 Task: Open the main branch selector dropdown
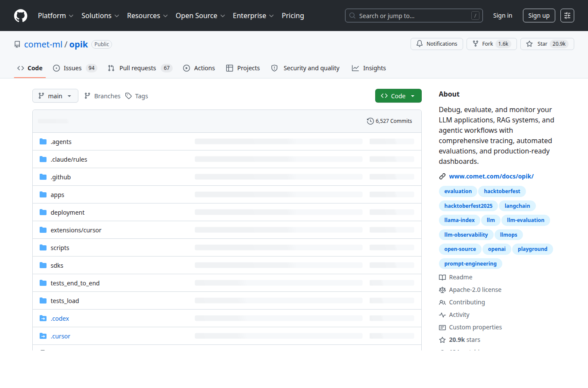55,96
